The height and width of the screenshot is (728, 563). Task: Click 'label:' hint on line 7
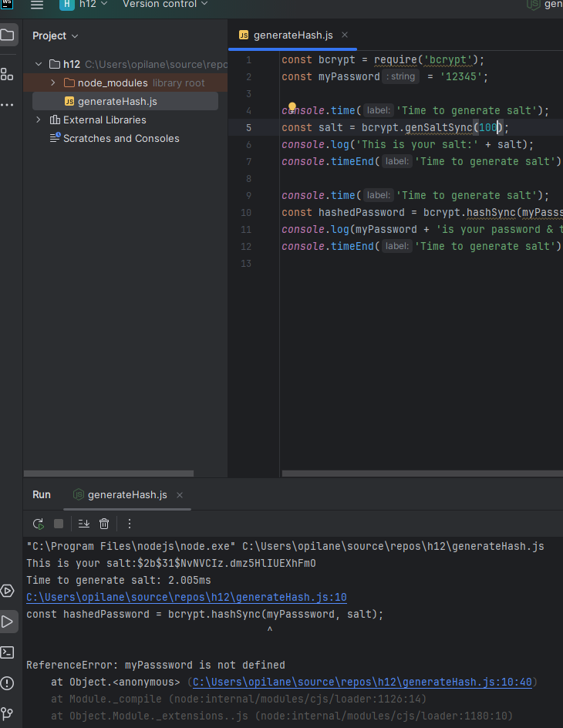tap(397, 162)
